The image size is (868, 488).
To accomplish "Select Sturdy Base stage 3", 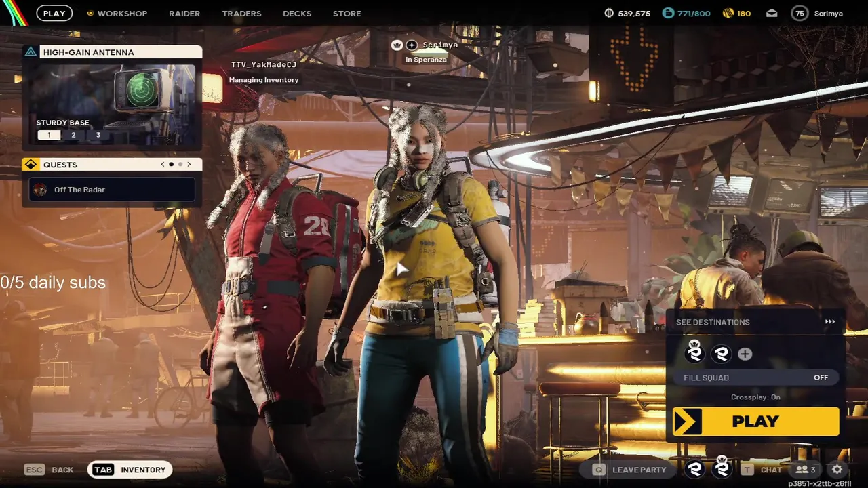I will point(98,135).
